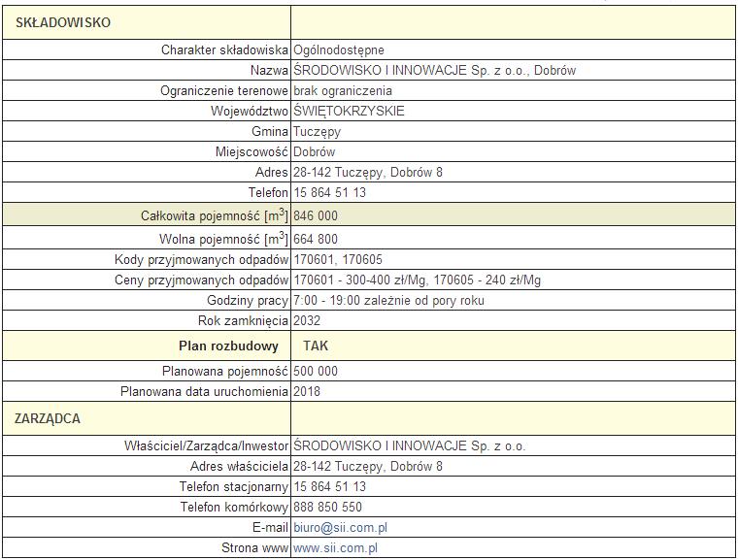Click the label Planowana data uruchomienia
Viewport: 738px width, 560px height.
tap(204, 391)
